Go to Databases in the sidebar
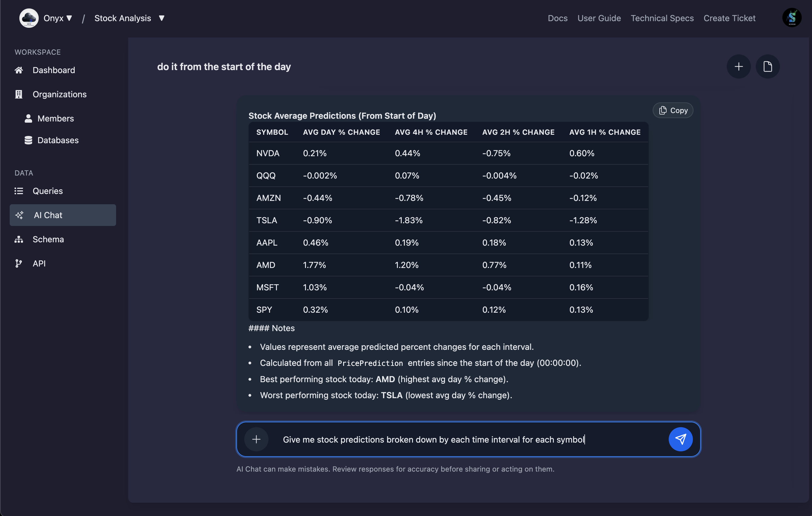The width and height of the screenshot is (812, 516). click(x=58, y=140)
